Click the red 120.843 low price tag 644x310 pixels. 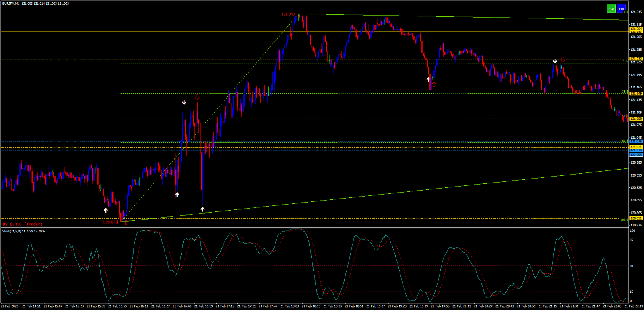110,222
